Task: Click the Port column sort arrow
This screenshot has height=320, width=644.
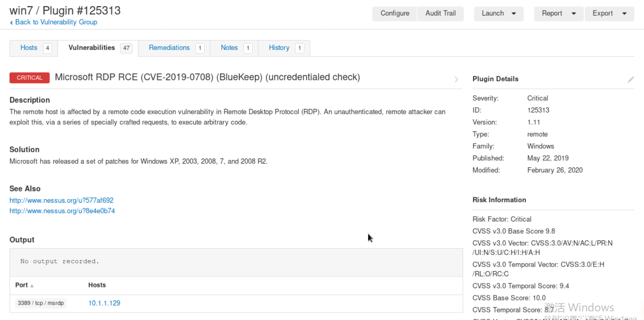Action: [x=32, y=286]
